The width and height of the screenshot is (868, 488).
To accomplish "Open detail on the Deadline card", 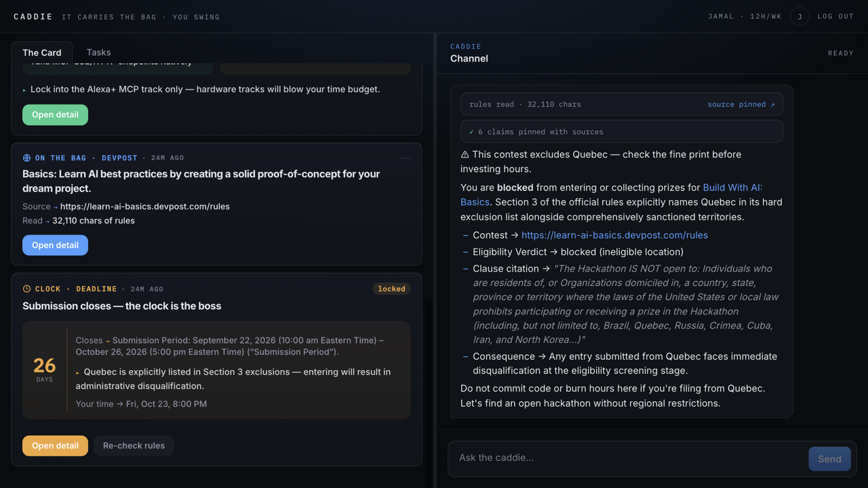I will tap(55, 446).
